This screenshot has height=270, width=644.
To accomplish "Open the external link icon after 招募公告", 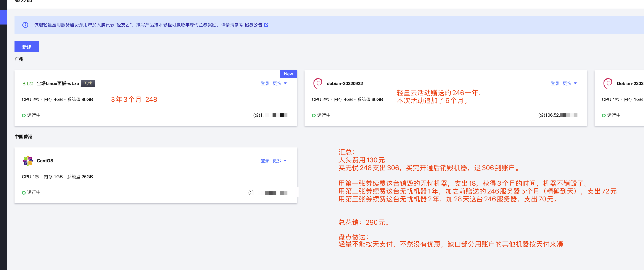I will [266, 25].
